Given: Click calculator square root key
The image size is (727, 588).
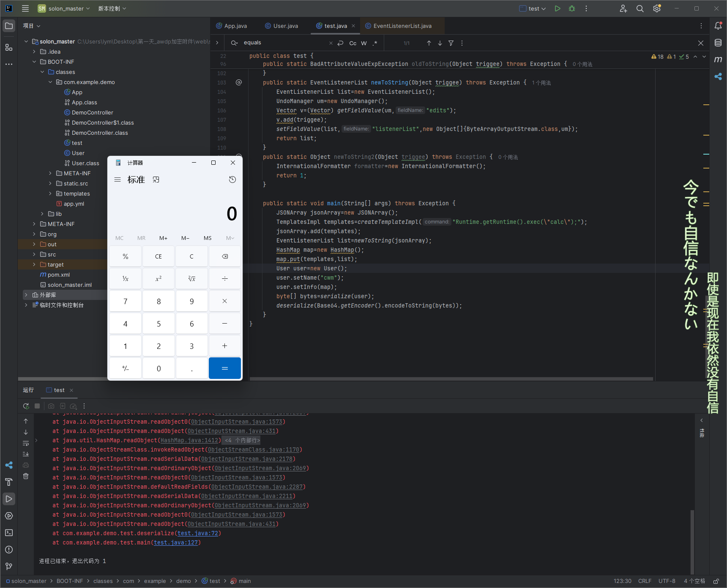Looking at the screenshot, I should point(191,278).
